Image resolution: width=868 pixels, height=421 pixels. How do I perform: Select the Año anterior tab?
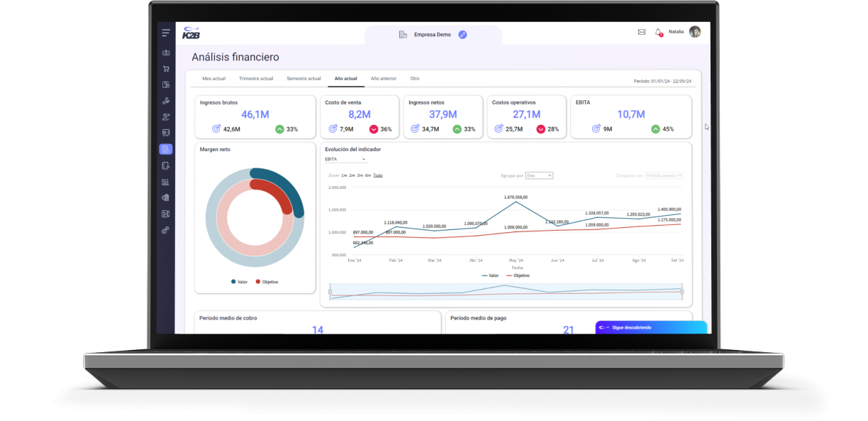(x=384, y=79)
